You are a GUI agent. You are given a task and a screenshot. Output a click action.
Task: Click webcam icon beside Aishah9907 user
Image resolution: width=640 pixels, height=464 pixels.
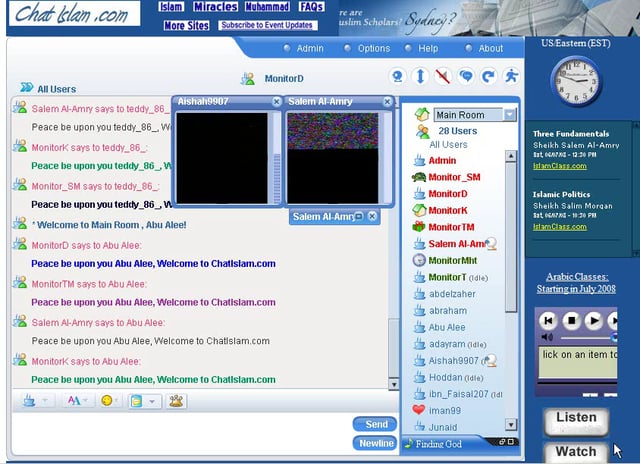tap(491, 360)
